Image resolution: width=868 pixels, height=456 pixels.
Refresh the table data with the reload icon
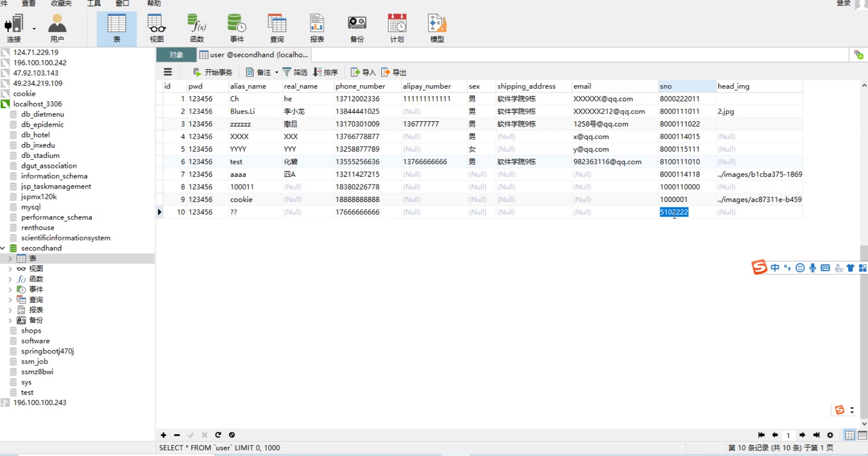(x=218, y=435)
